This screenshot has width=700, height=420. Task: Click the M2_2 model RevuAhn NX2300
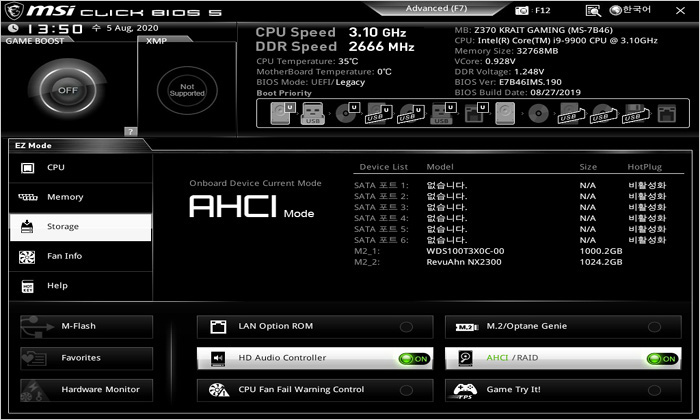[x=464, y=262]
